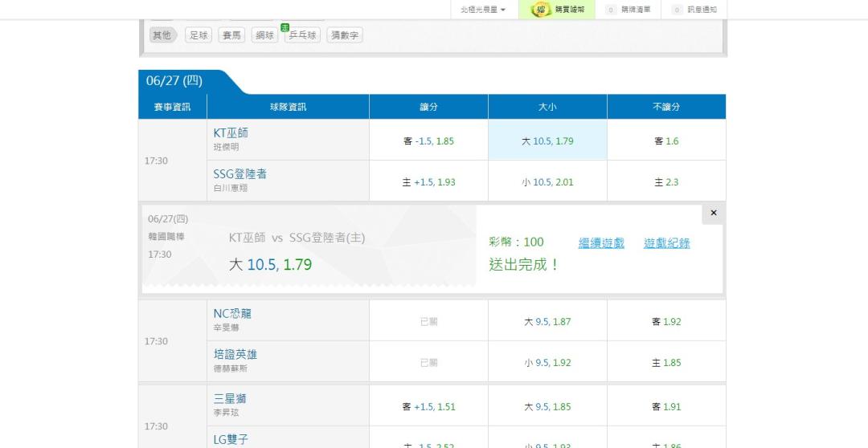Select the 網球 sport filter
868x448 pixels.
click(x=264, y=35)
